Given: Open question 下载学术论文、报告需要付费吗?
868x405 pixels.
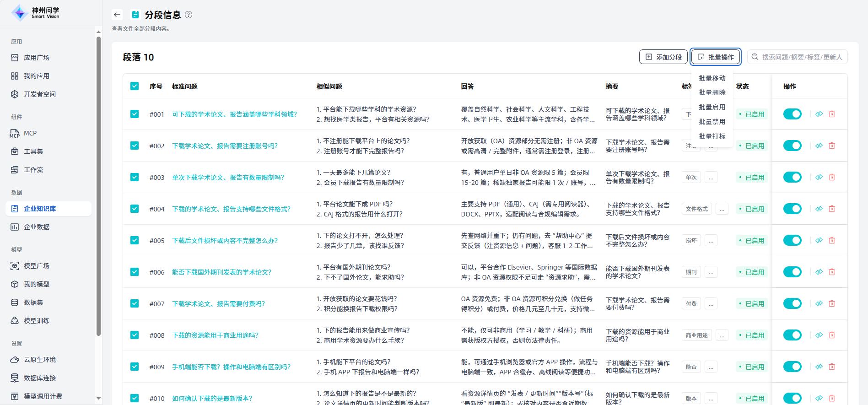Looking at the screenshot, I should click(218, 304).
